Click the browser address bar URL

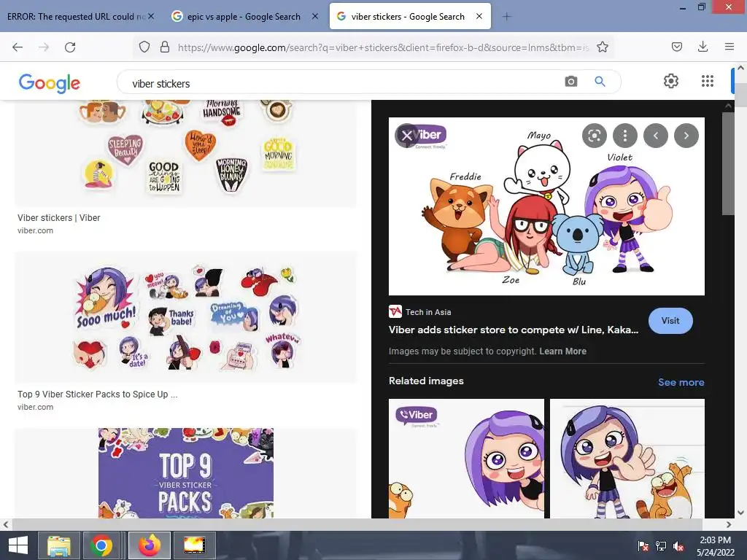point(384,47)
